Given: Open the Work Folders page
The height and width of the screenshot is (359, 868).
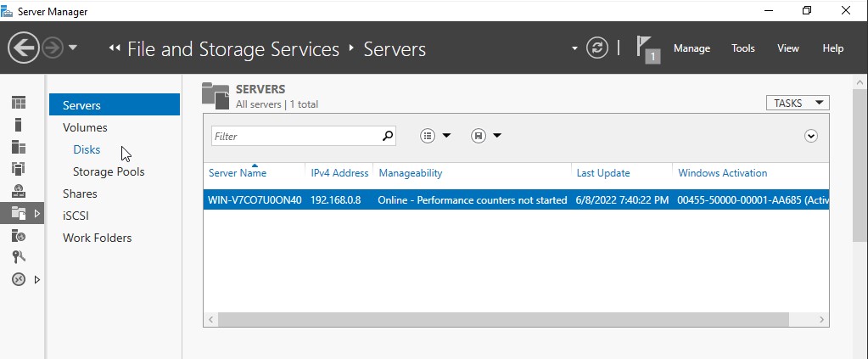Looking at the screenshot, I should (97, 238).
